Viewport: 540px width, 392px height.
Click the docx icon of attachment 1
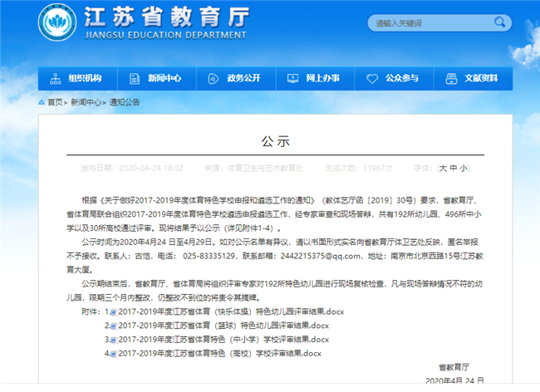[115, 312]
